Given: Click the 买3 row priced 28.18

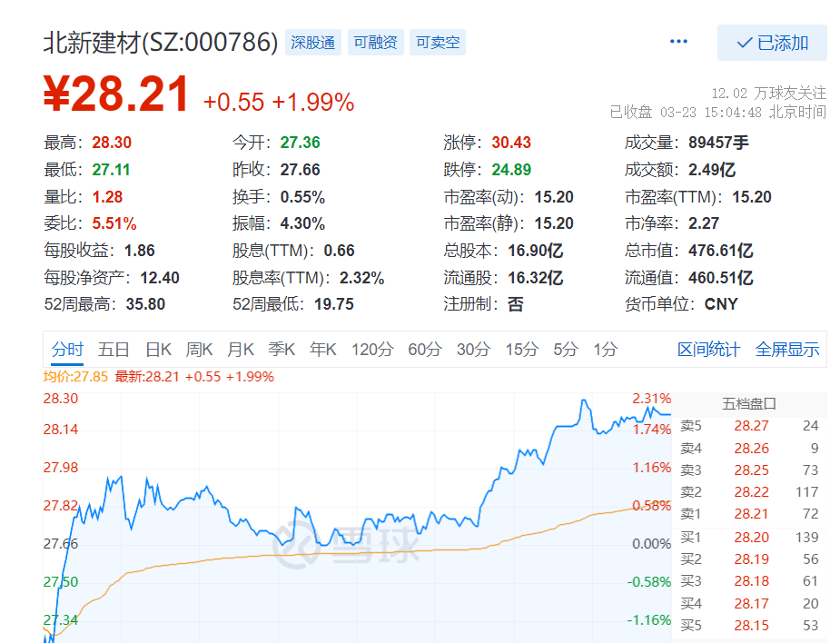Looking at the screenshot, I should pos(749,581).
